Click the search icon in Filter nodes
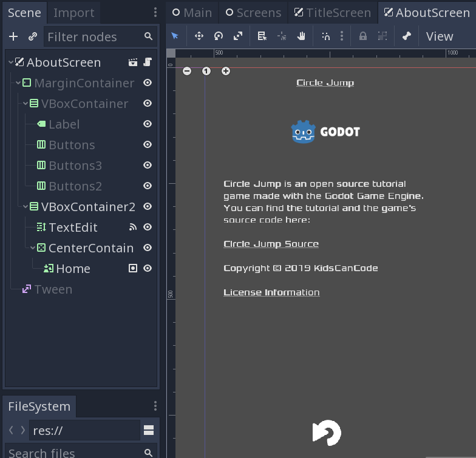This screenshot has height=458, width=476. pyautogui.click(x=148, y=36)
